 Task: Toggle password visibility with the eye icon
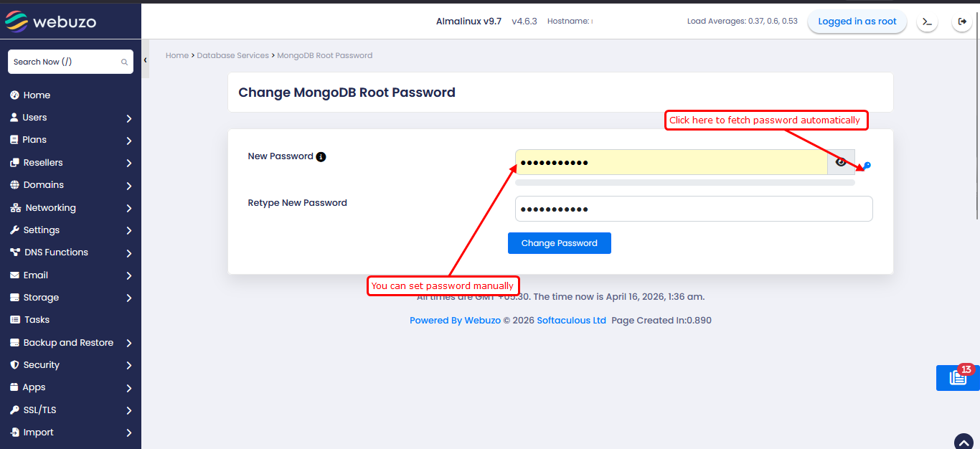[x=841, y=162]
